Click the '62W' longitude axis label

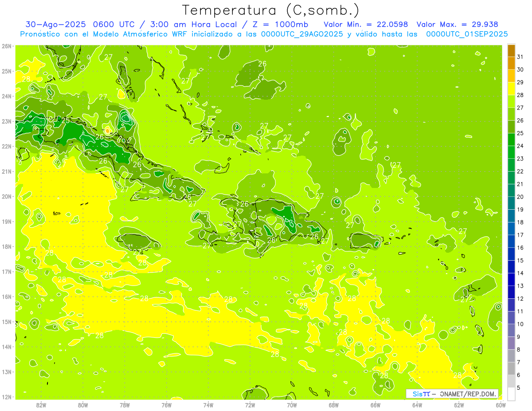[x=459, y=404]
